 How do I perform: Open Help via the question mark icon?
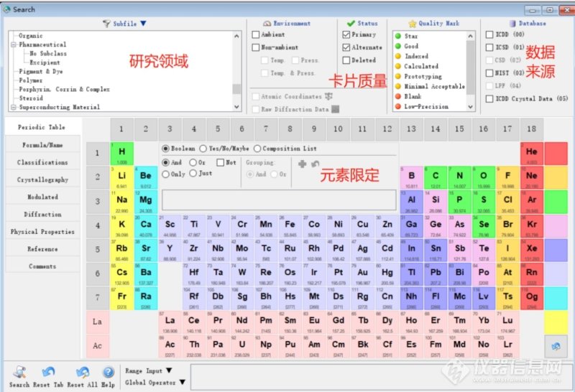[x=108, y=372]
